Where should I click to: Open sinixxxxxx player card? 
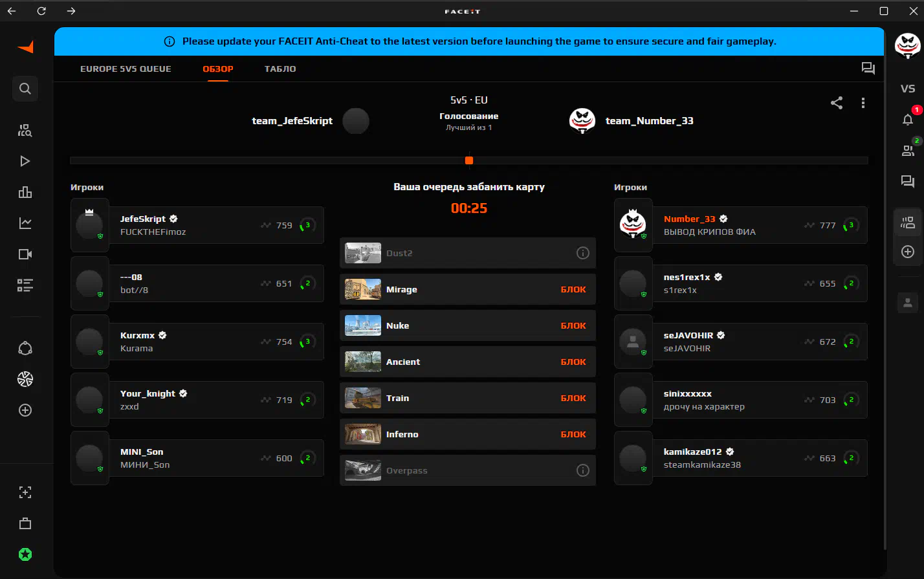(741, 400)
